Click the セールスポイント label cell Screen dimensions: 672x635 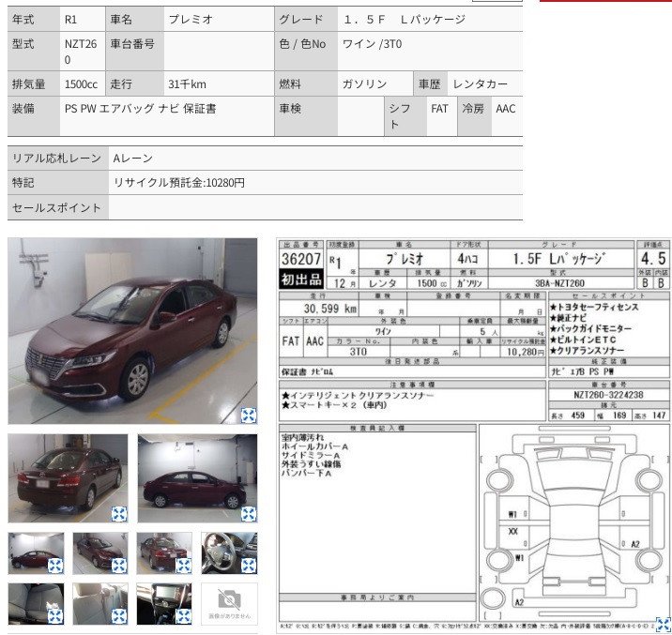tap(58, 207)
